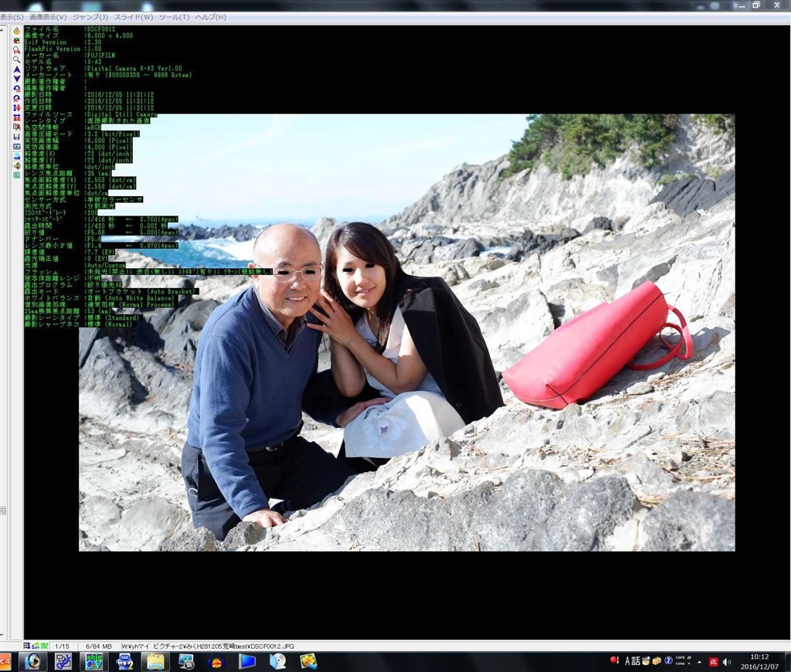This screenshot has width=791, height=672.
Task: Click the up-down flip arrows icon
Action: [16, 108]
